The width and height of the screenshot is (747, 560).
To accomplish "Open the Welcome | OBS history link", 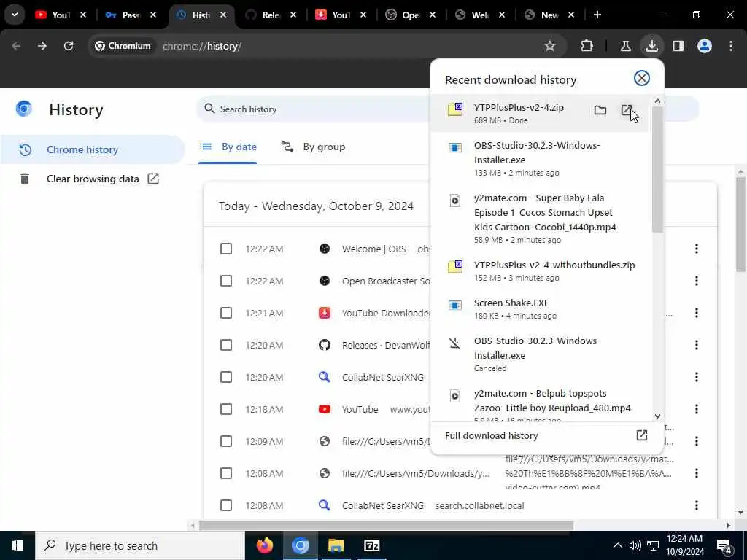I will (374, 249).
